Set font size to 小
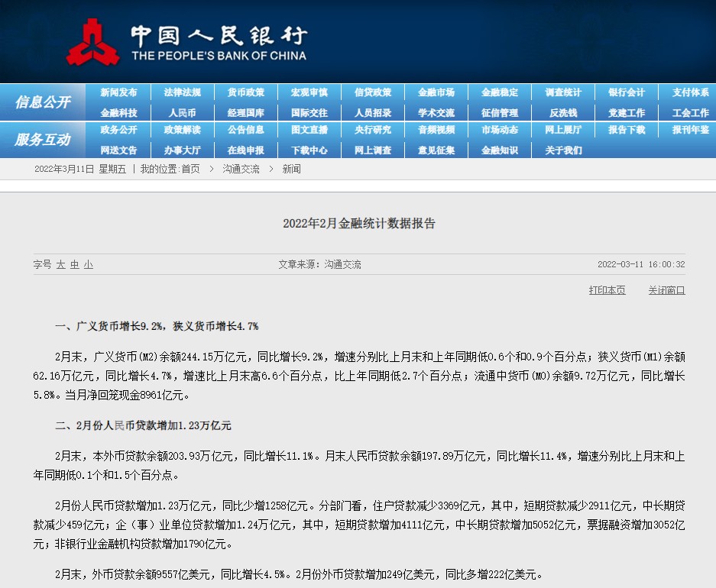This screenshot has width=716, height=588. click(89, 264)
